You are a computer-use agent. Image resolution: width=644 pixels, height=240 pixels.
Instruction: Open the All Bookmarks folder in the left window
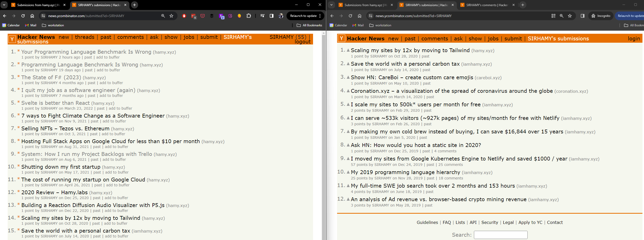pyautogui.click(x=309, y=25)
